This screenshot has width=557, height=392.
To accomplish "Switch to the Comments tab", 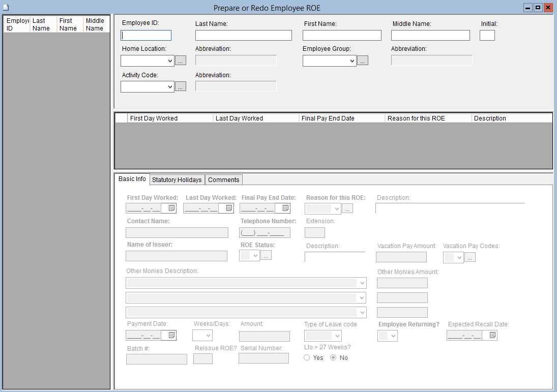I will coord(223,179).
